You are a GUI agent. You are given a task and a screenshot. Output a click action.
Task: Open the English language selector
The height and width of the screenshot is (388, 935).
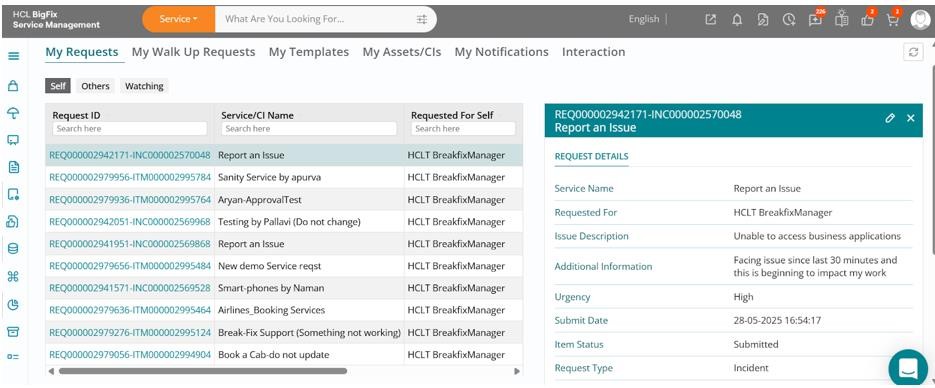[643, 19]
